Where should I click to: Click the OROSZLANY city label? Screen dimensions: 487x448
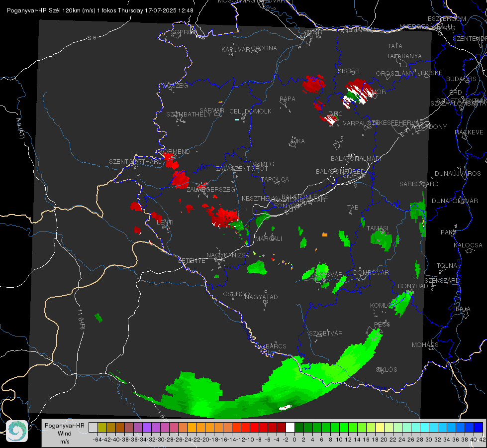click(x=395, y=73)
